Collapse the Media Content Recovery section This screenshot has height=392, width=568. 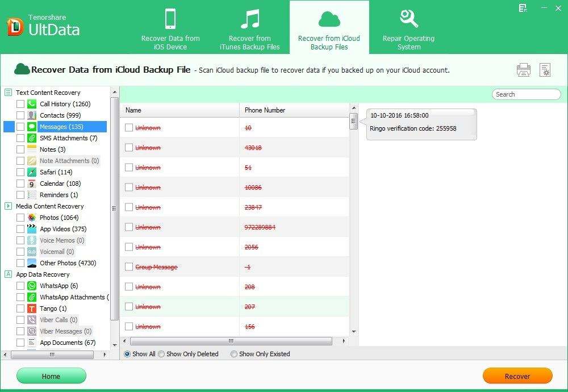(x=9, y=206)
